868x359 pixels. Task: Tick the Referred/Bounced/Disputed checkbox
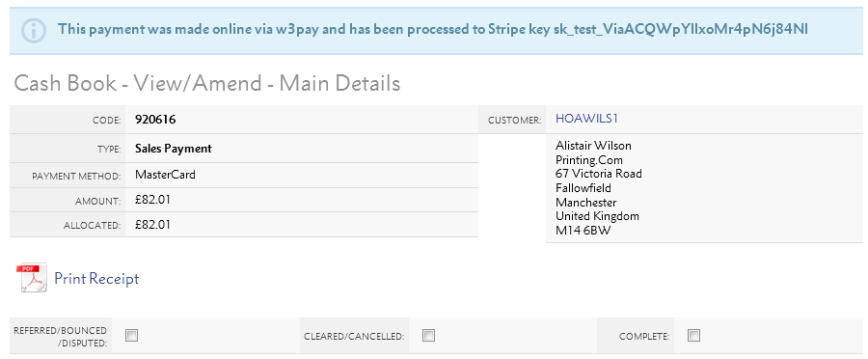pyautogui.click(x=131, y=335)
